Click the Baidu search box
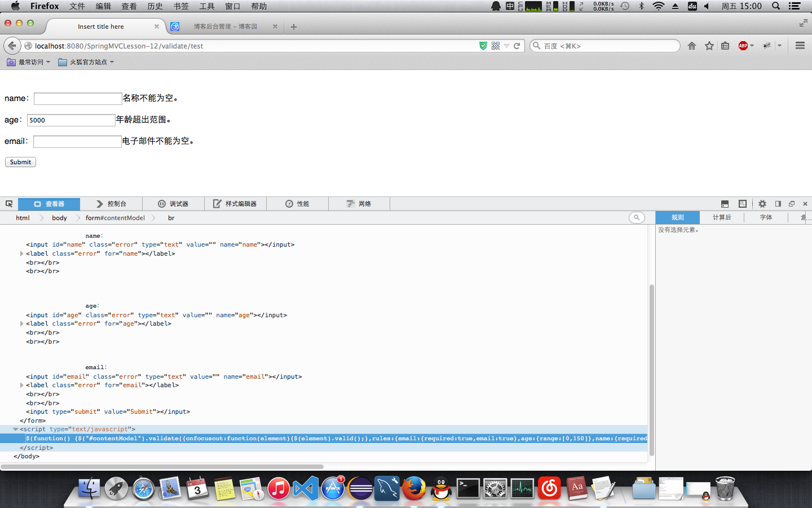The image size is (812, 508). click(x=605, y=46)
